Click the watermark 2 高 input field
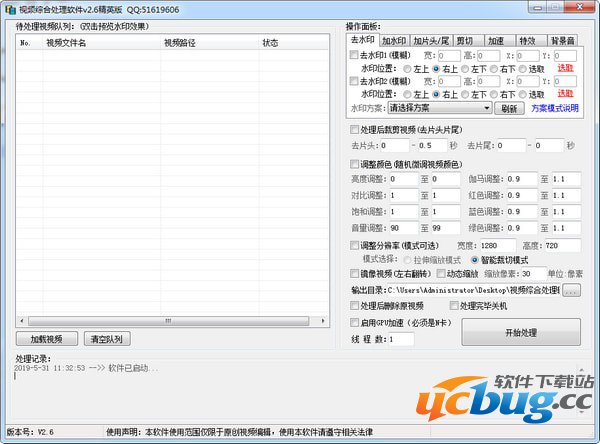Screen dimensions: 600x444 [x=488, y=81]
